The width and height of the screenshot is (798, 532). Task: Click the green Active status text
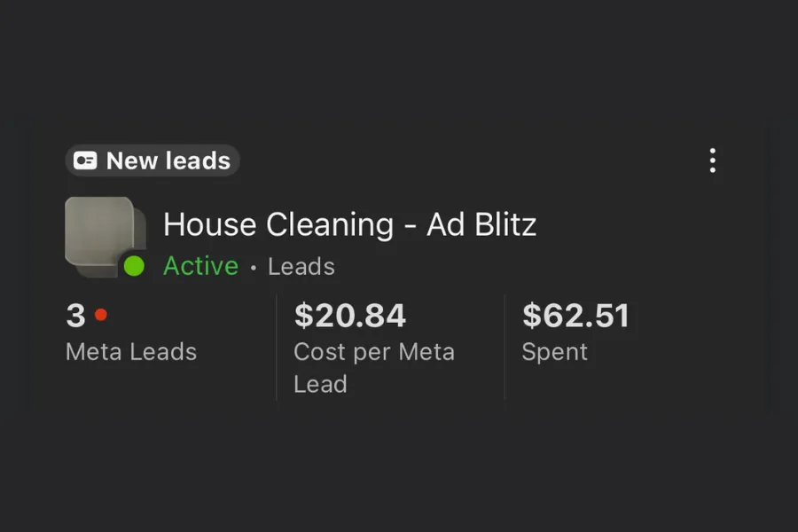(x=200, y=266)
